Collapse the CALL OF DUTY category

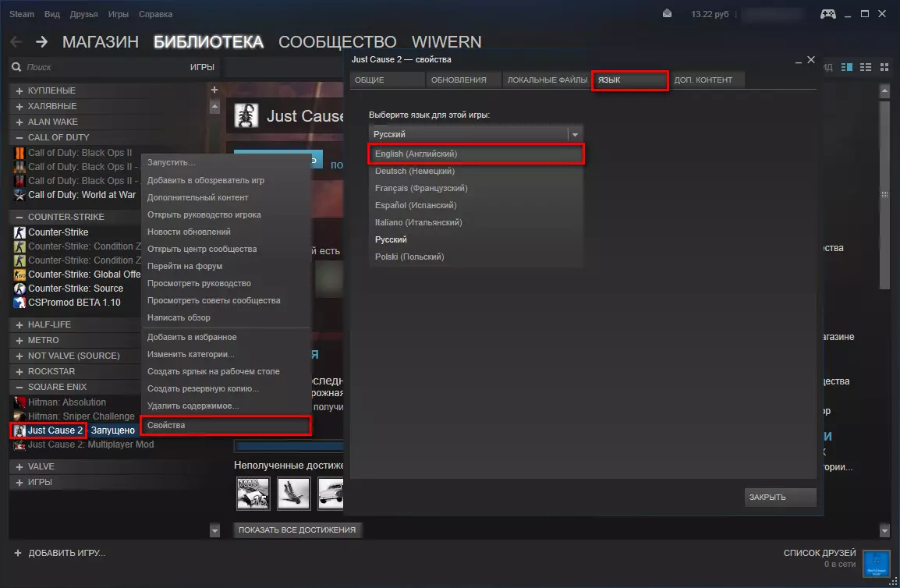19,137
